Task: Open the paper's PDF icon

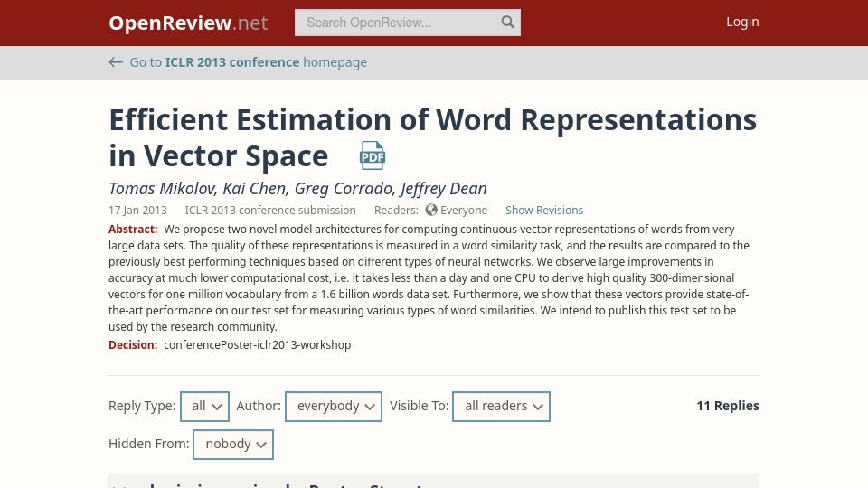Action: point(372,155)
